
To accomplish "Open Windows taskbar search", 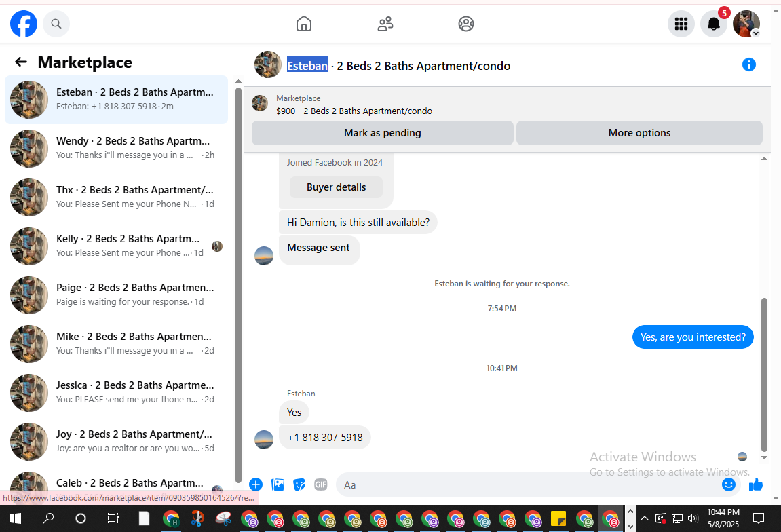I will [48, 519].
